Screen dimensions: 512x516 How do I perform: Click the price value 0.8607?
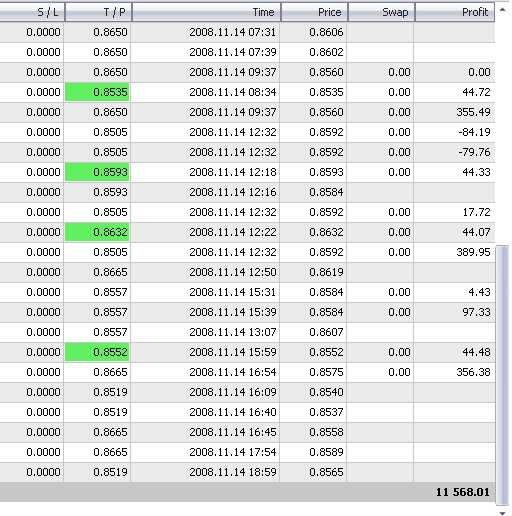pyautogui.click(x=326, y=332)
